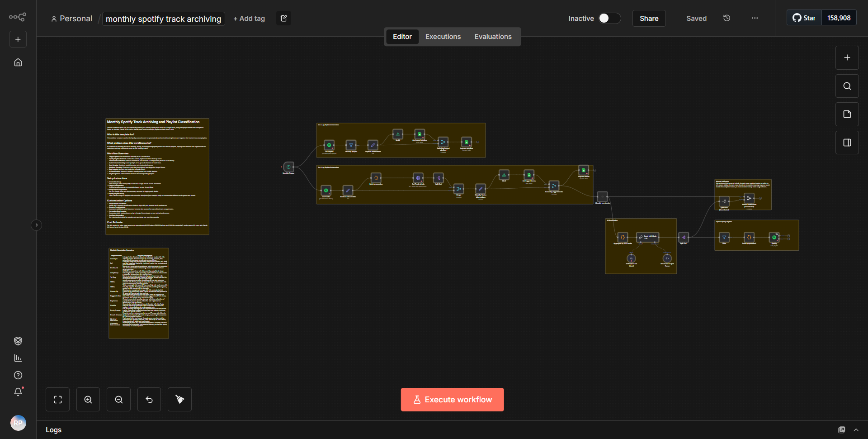This screenshot has height=439, width=868.
Task: Open the three-dot options menu
Action: point(755,18)
